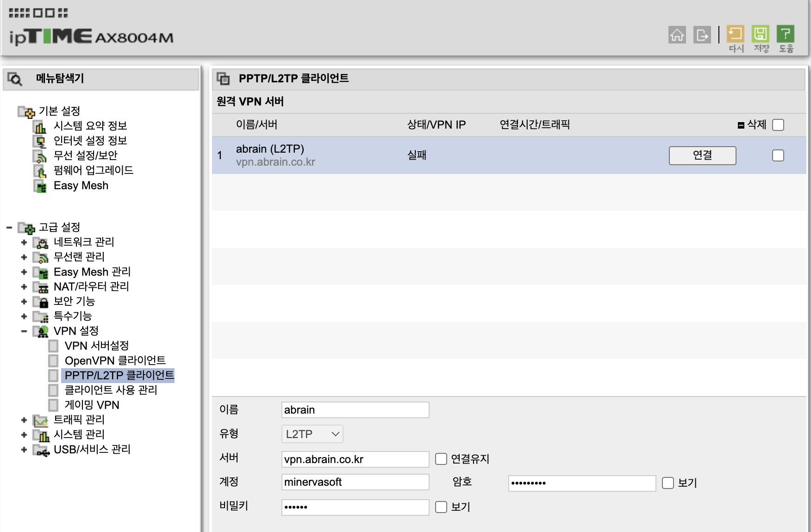The image size is (811, 532).
Task: Click the 메뉴탐색기 search icon
Action: coord(15,79)
